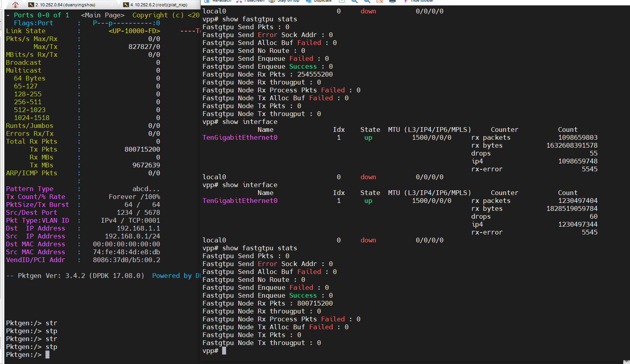Screen dimensions: 630x364
Task: Click the "Copyright (c)" text in Pktgen header
Action: (158, 15)
